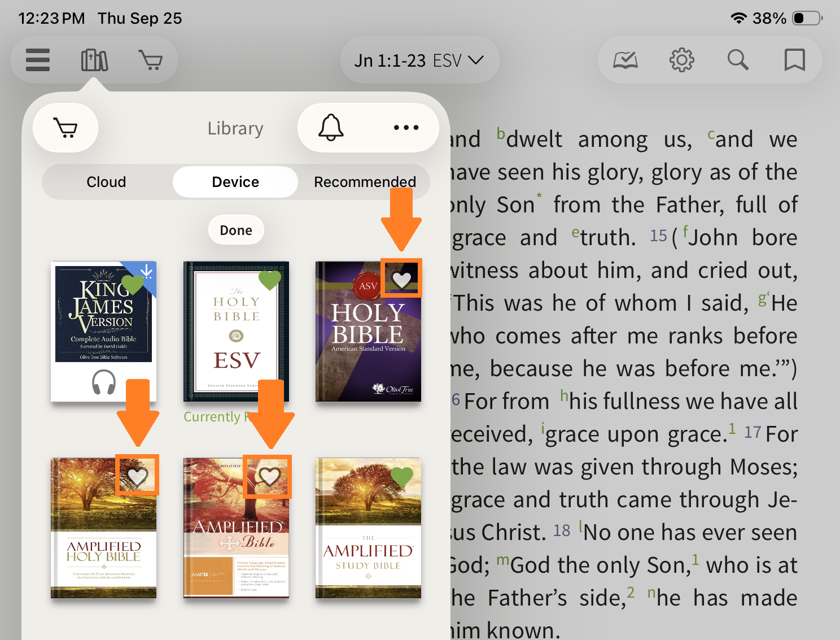Open the bookmark ribbon icon
Image resolution: width=840 pixels, height=640 pixels.
pyautogui.click(x=794, y=60)
